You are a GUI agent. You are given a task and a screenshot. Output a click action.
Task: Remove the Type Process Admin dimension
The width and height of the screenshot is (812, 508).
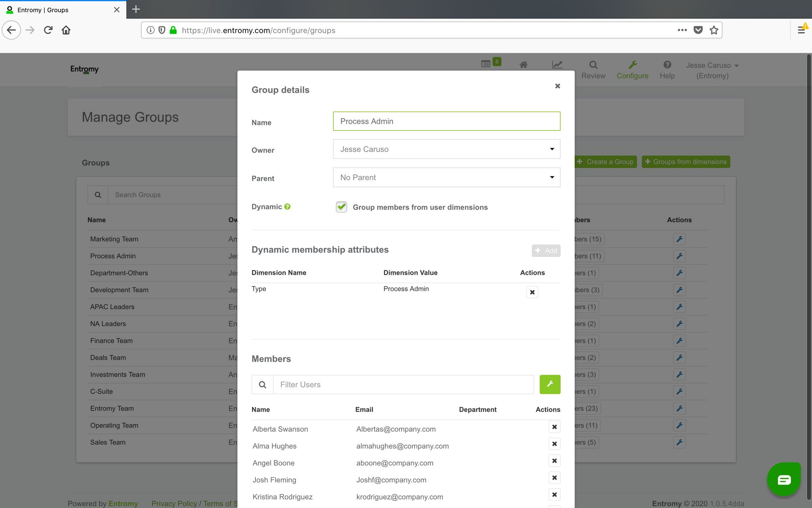pyautogui.click(x=532, y=292)
